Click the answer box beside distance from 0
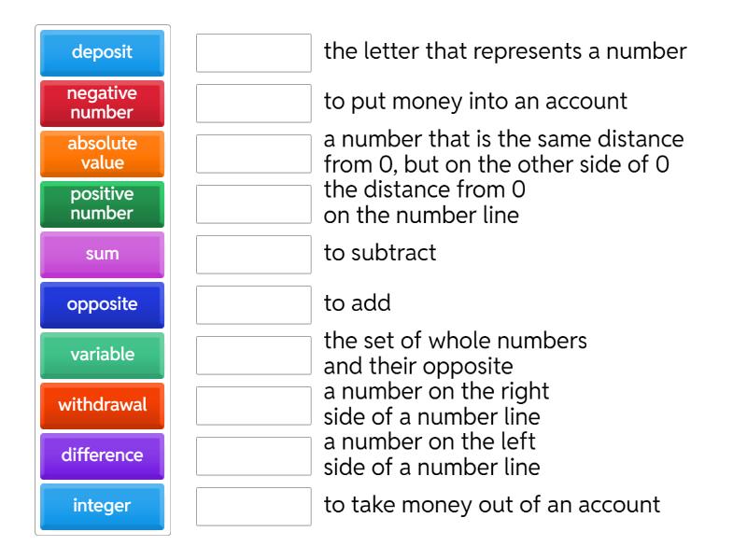Viewport: 747px width, 560px height. coord(254,205)
